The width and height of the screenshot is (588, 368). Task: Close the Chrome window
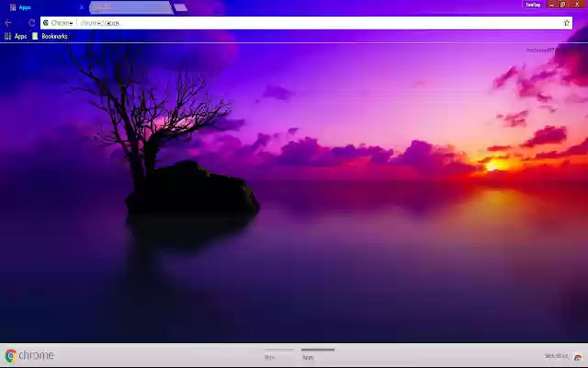point(578,5)
